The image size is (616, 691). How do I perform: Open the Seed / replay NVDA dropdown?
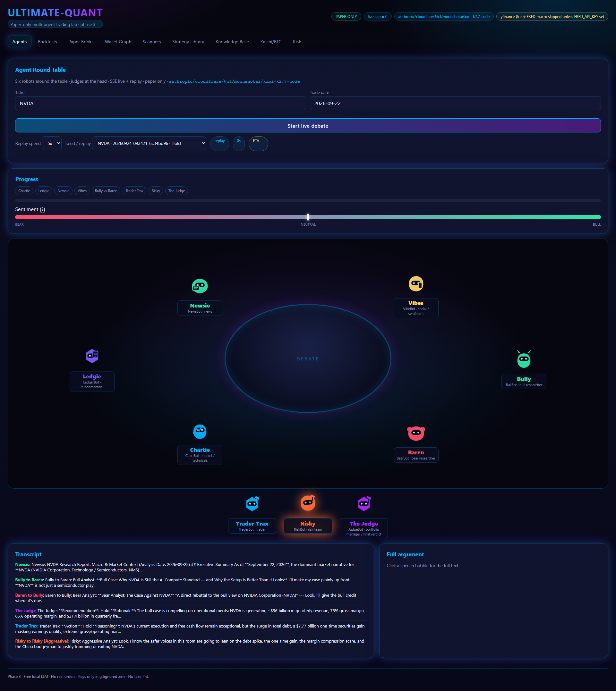pos(149,143)
